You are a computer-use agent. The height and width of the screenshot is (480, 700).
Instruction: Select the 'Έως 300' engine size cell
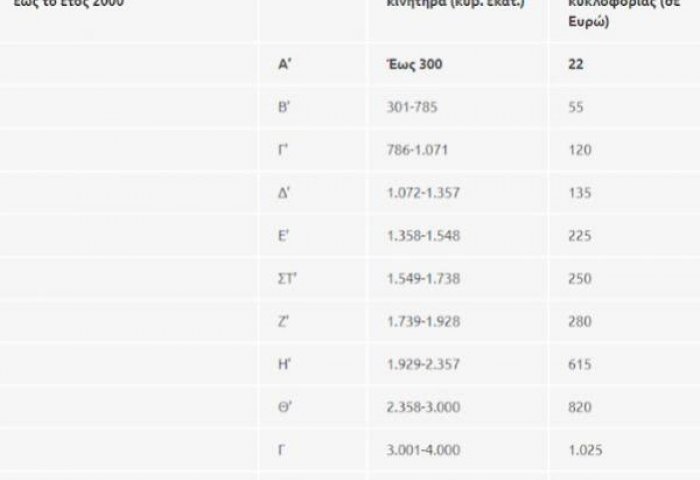(414, 64)
